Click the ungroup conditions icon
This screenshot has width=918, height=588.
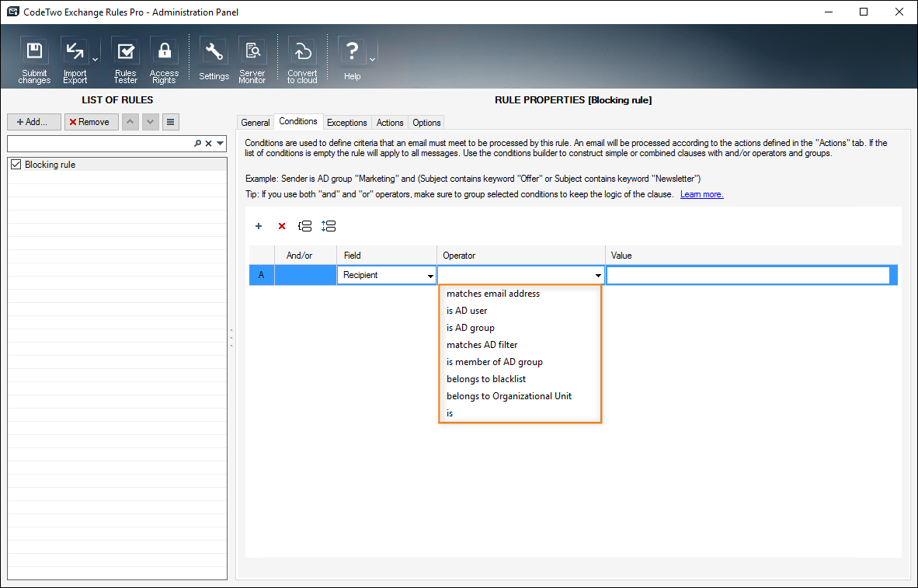(329, 226)
